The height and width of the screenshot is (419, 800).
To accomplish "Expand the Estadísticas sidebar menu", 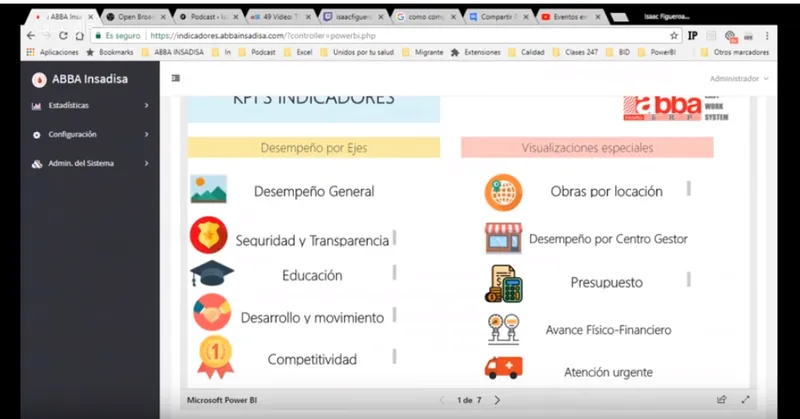I will pos(90,105).
